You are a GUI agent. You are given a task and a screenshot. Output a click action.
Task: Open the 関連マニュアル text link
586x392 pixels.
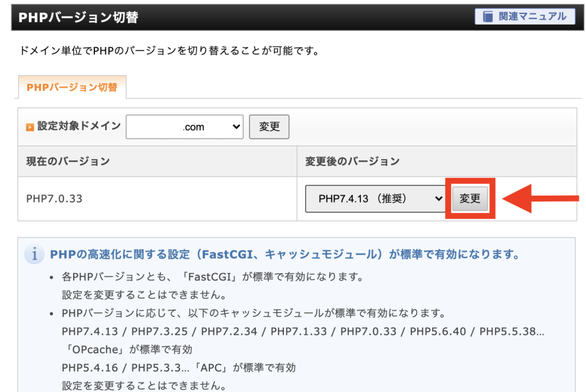[532, 17]
